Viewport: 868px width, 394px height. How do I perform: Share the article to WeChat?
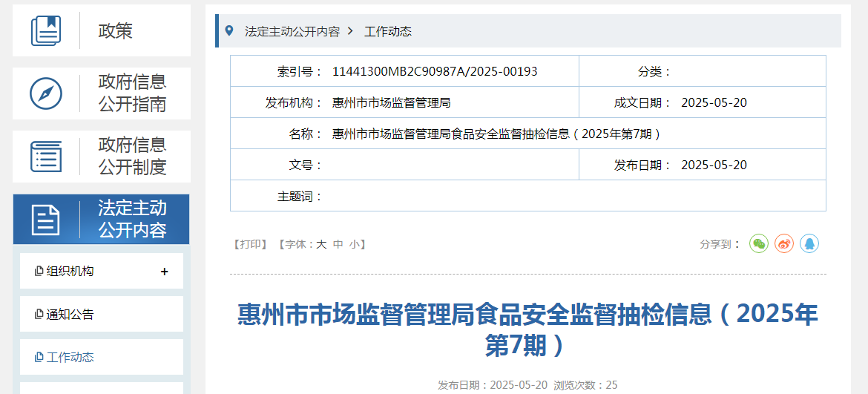759,243
